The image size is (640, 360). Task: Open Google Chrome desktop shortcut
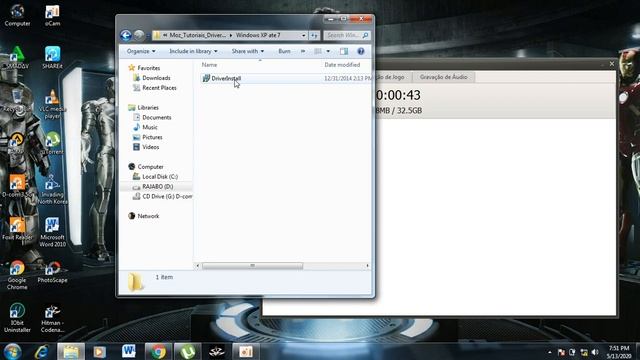point(17,276)
